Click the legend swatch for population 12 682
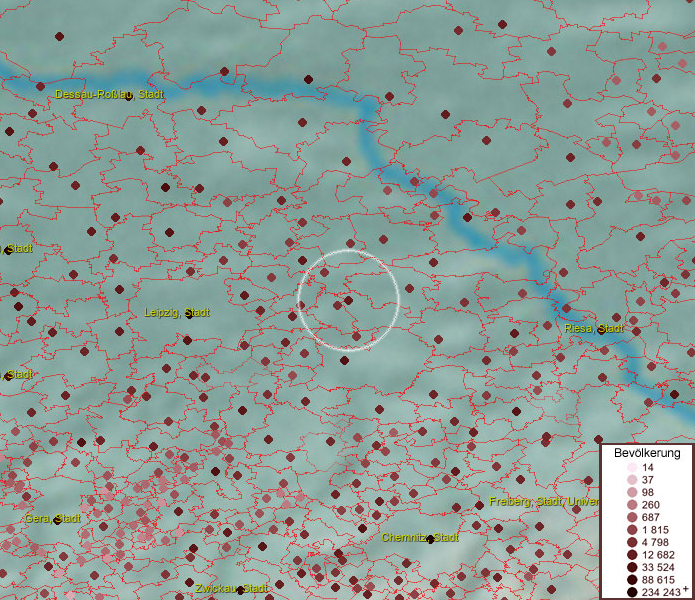 click(x=632, y=554)
